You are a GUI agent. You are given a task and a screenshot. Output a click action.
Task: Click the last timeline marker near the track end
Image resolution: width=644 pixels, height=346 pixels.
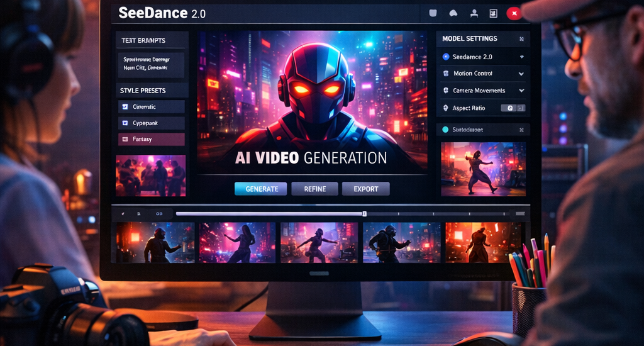504,214
